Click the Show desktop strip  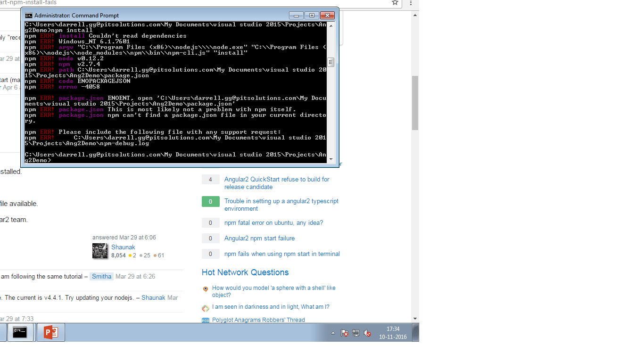pos(415,332)
